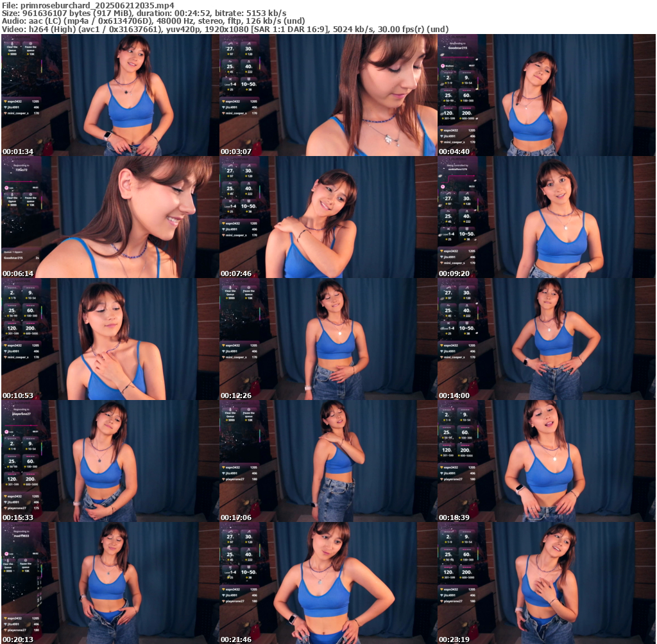Open the thumbnail timestamped 00:03:07
Viewport: 657px width, 644px height.
(x=328, y=95)
